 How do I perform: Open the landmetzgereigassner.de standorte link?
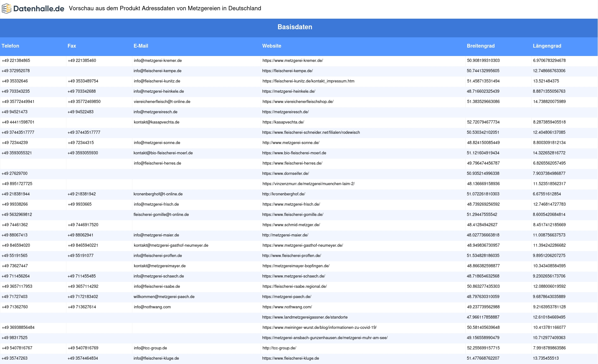click(305, 317)
